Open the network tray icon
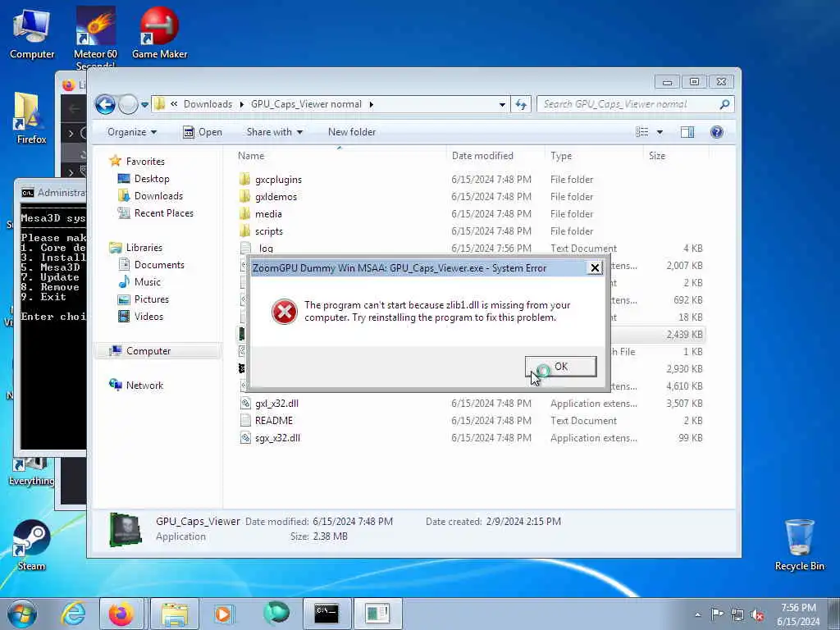Screen dimensions: 840x630 pos(737,614)
